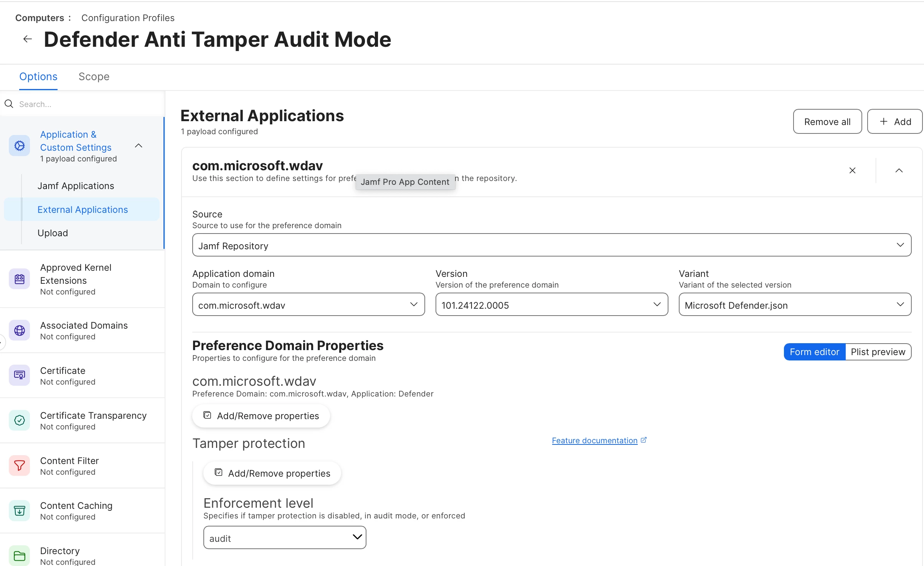The image size is (924, 566).
Task: Open the Directory payload
Action: point(82,550)
